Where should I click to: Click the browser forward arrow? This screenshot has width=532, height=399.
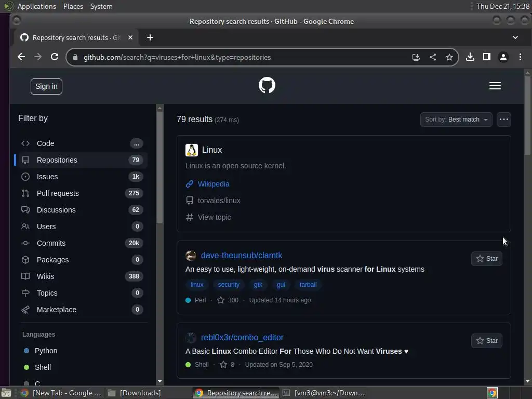(38, 57)
